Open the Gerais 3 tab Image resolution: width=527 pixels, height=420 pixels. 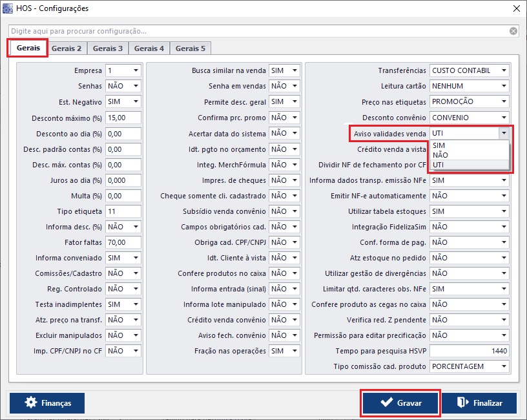click(x=107, y=48)
